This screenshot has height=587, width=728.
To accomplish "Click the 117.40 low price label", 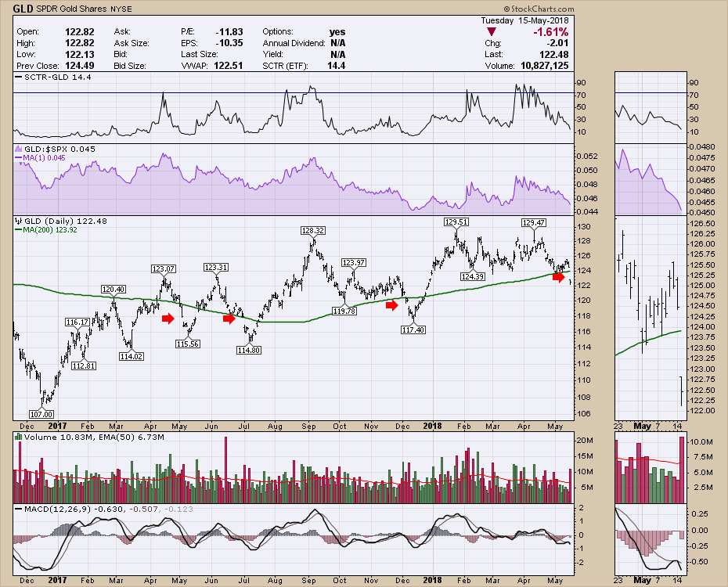I will point(413,330).
